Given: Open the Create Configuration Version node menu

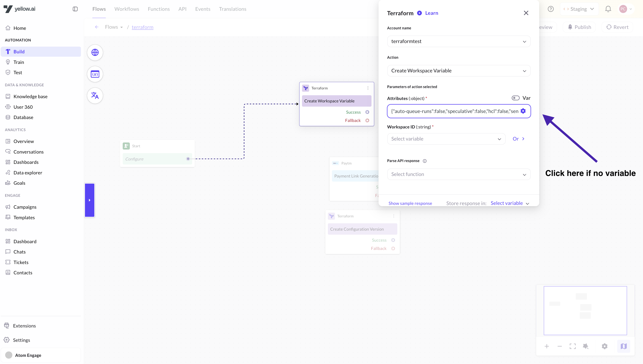Looking at the screenshot, I should 394,216.
